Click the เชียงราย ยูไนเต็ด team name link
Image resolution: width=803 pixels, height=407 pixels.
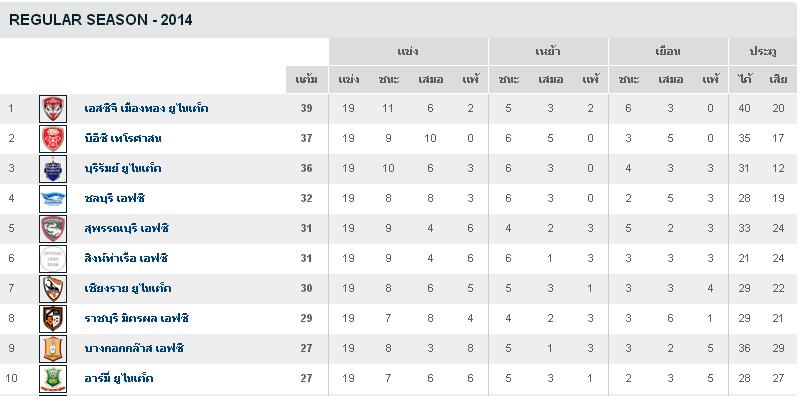(x=128, y=288)
